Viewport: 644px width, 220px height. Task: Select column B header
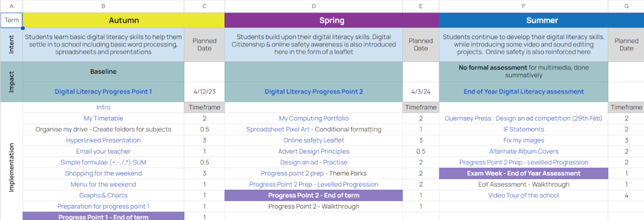[103, 6]
